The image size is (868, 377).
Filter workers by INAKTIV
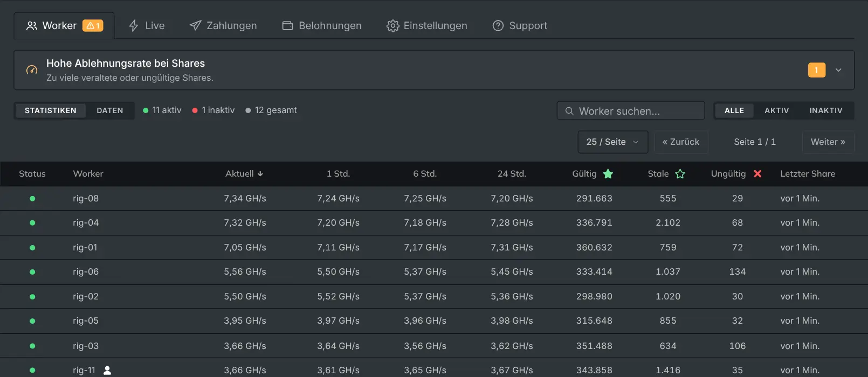pos(826,110)
